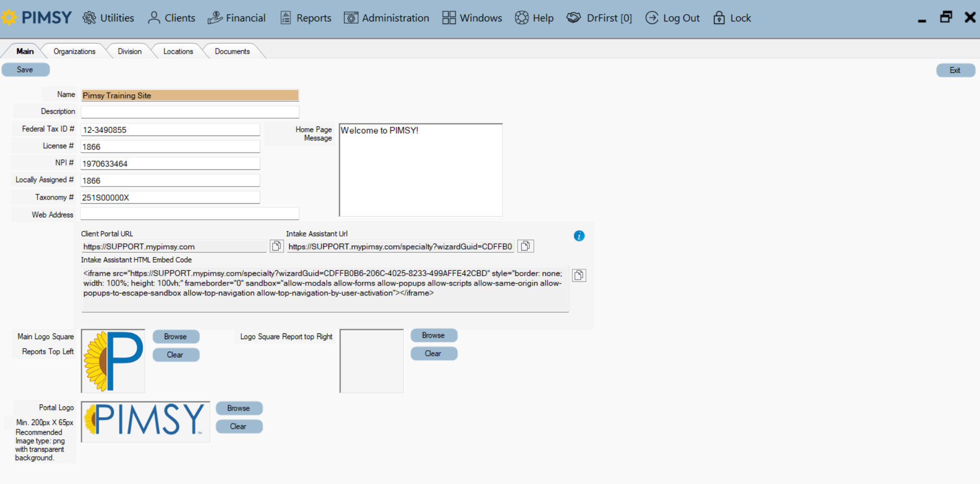The image size is (980, 484).
Task: Click the blue info icon near Intake Assistant
Action: 579,235
